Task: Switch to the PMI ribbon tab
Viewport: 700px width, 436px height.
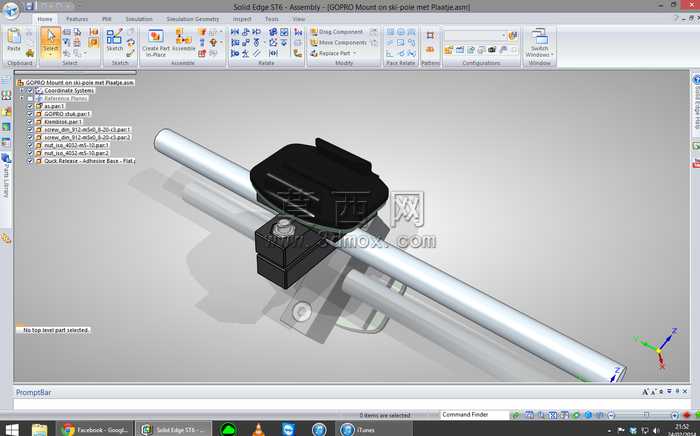Action: [107, 19]
